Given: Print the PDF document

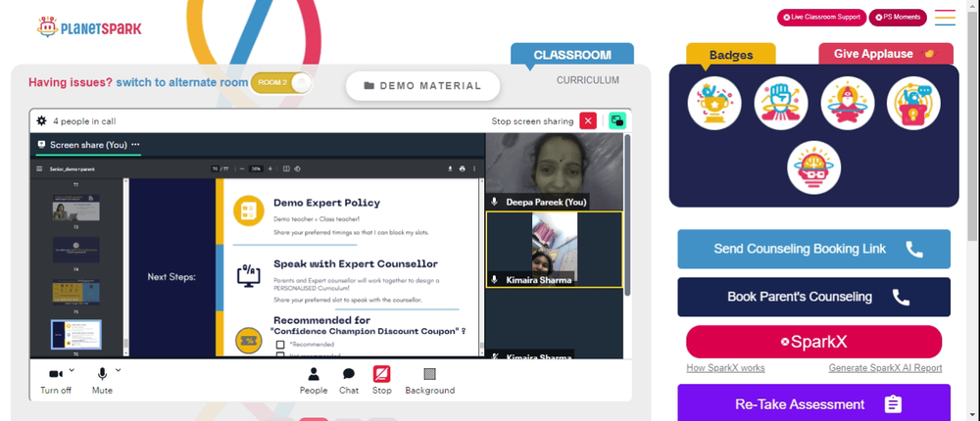Looking at the screenshot, I should 462,168.
